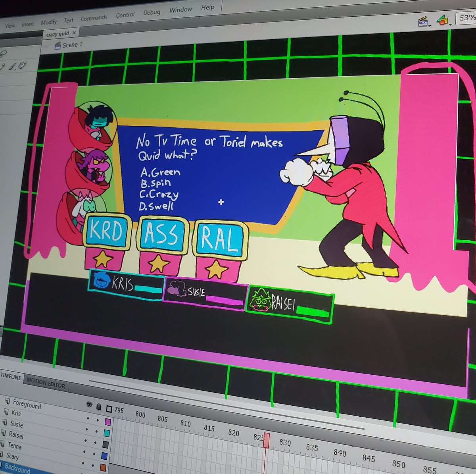Click the padlock icon to lock all layers
Viewport: 476px width, 474px height.
click(x=99, y=407)
